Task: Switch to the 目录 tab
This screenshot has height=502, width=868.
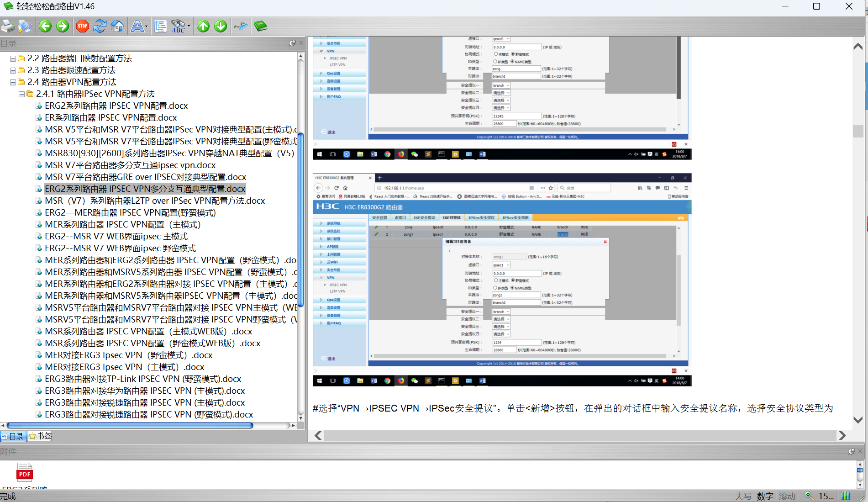Action: (13, 436)
